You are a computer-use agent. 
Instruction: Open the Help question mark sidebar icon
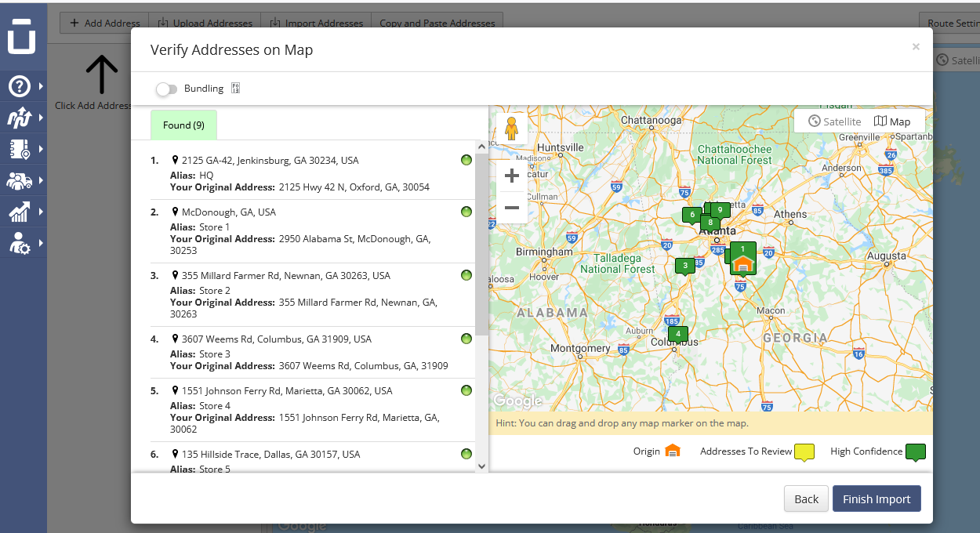click(19, 85)
